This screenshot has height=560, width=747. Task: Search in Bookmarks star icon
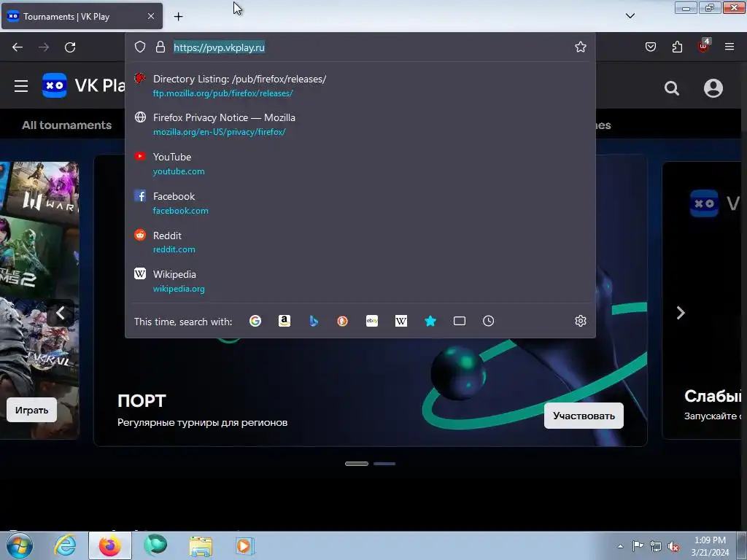click(x=430, y=321)
